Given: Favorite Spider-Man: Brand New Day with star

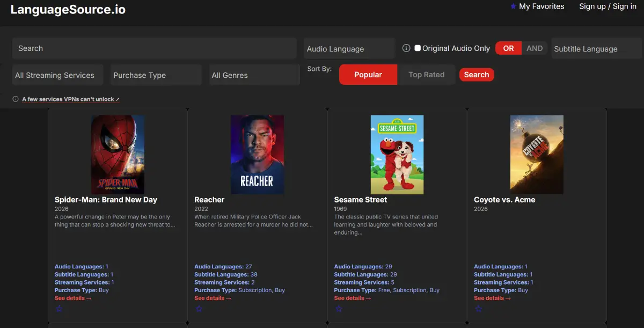Looking at the screenshot, I should (59, 309).
